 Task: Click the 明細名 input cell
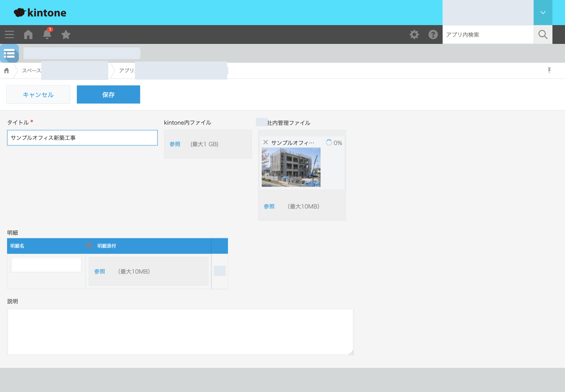click(x=46, y=265)
